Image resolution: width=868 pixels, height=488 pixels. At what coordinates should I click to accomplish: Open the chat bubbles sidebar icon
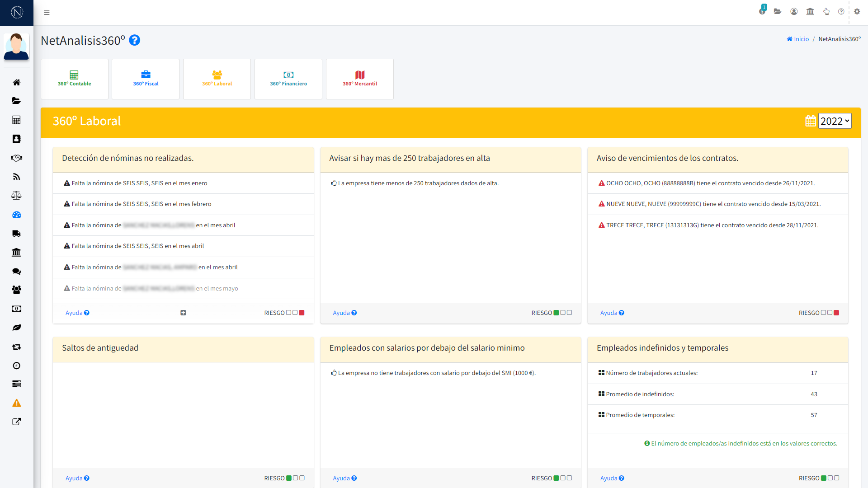click(x=16, y=271)
